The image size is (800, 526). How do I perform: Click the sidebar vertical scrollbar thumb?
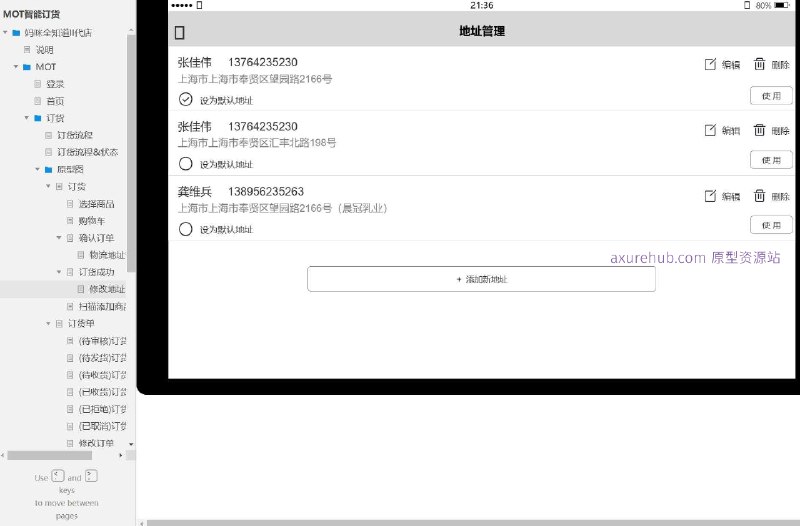pyautogui.click(x=131, y=153)
